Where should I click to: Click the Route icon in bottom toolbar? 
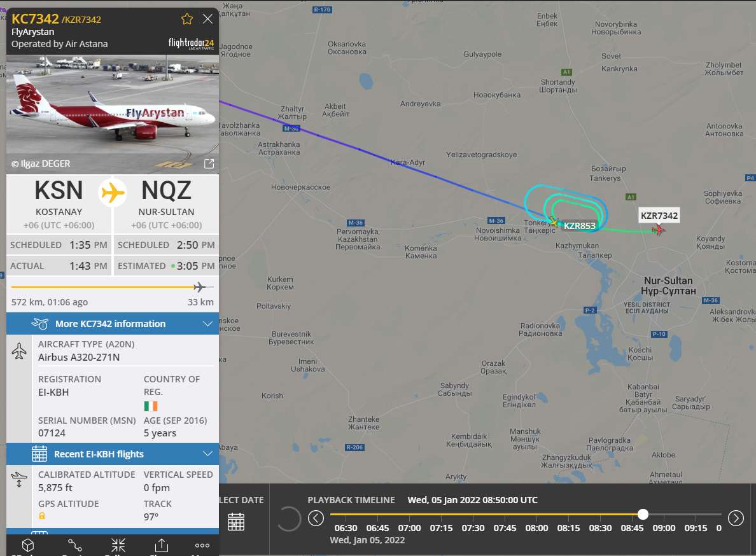tap(74, 545)
